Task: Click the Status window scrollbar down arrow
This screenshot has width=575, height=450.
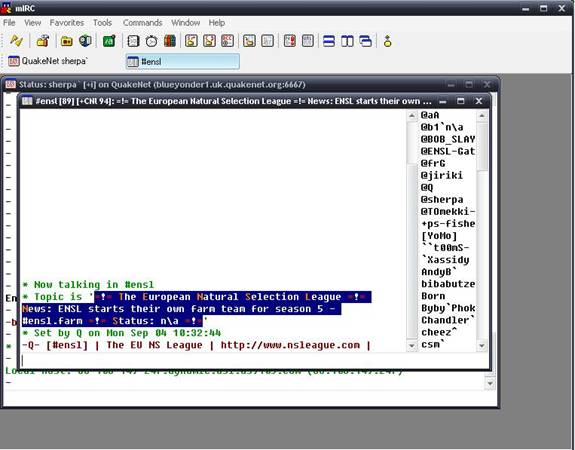Action: coord(490,383)
